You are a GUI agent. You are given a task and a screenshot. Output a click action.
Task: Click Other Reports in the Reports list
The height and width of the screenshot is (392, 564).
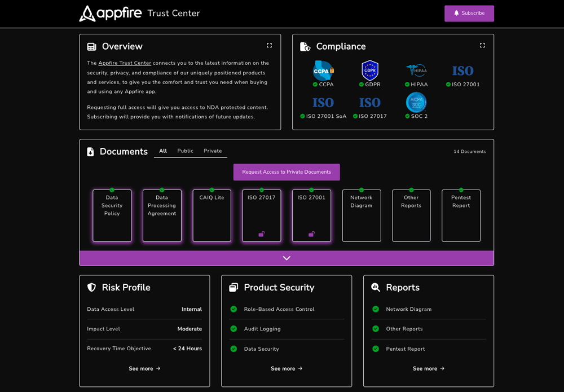point(404,329)
